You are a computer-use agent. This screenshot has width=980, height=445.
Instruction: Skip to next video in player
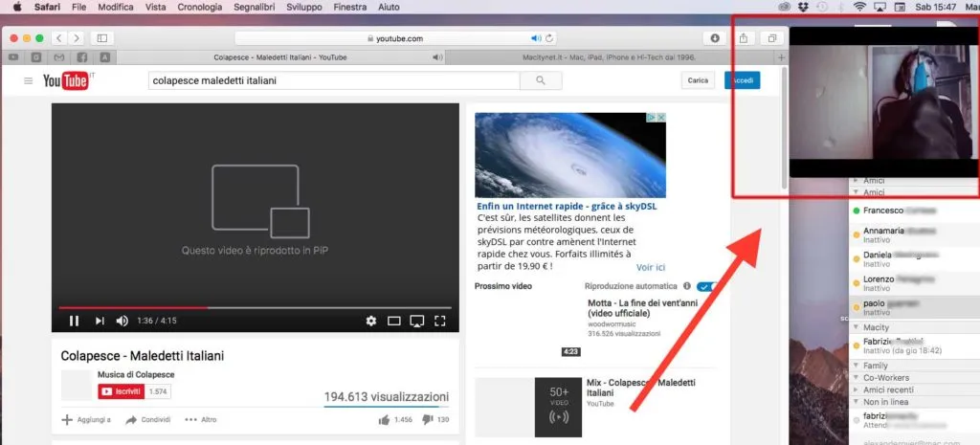99,321
